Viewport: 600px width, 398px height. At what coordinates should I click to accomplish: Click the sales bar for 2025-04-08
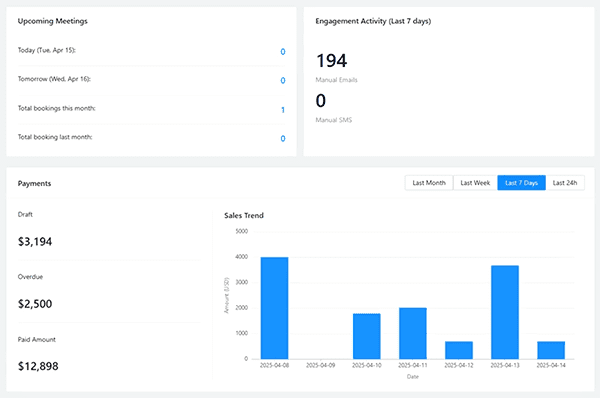(x=274, y=308)
